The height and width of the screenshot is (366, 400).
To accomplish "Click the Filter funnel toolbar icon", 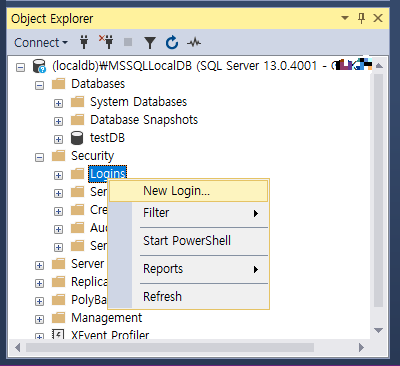I will point(150,43).
